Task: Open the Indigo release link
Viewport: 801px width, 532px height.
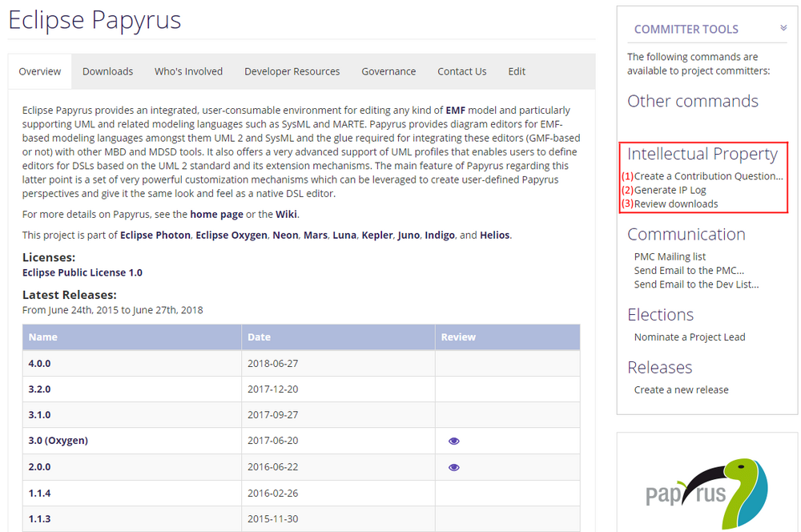Action: pos(440,235)
